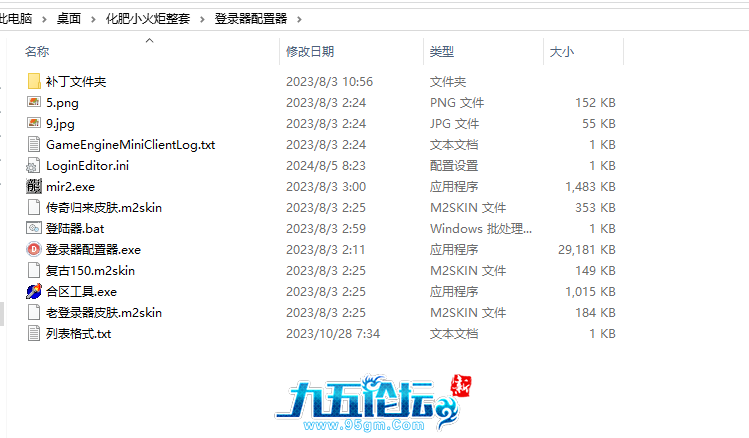
Task: Click the 5.png image file icon
Action: pos(34,102)
